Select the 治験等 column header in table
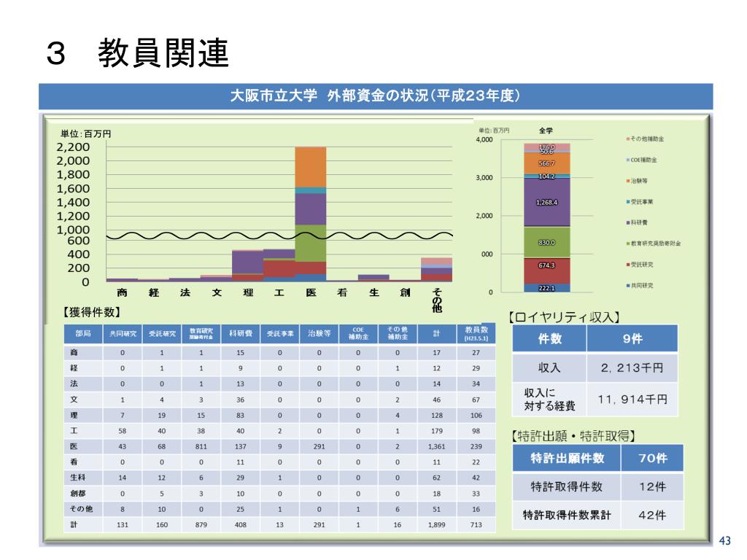747x560 pixels. 320,333
